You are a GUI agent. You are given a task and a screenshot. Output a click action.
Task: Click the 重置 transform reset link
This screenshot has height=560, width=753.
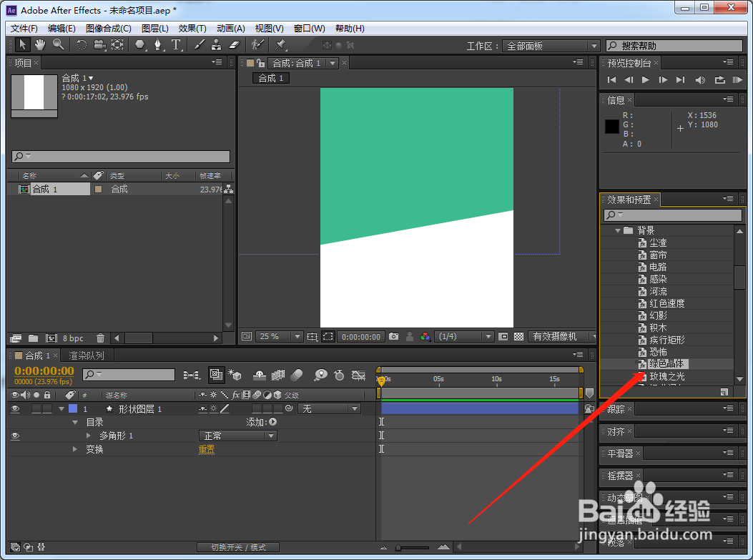(207, 449)
